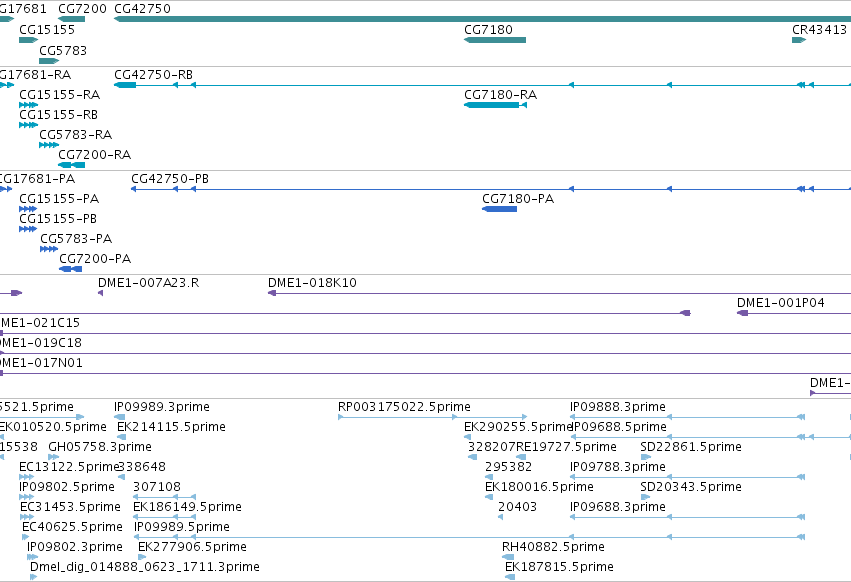Click the CG7200-RA transcript label
Image resolution: width=851 pixels, height=582 pixels.
94,155
